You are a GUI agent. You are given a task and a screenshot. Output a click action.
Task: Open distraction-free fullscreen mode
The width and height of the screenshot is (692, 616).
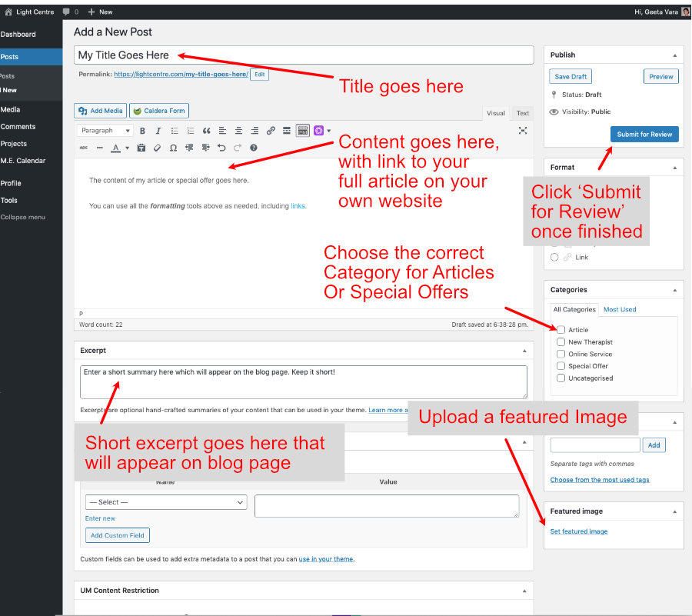click(523, 131)
